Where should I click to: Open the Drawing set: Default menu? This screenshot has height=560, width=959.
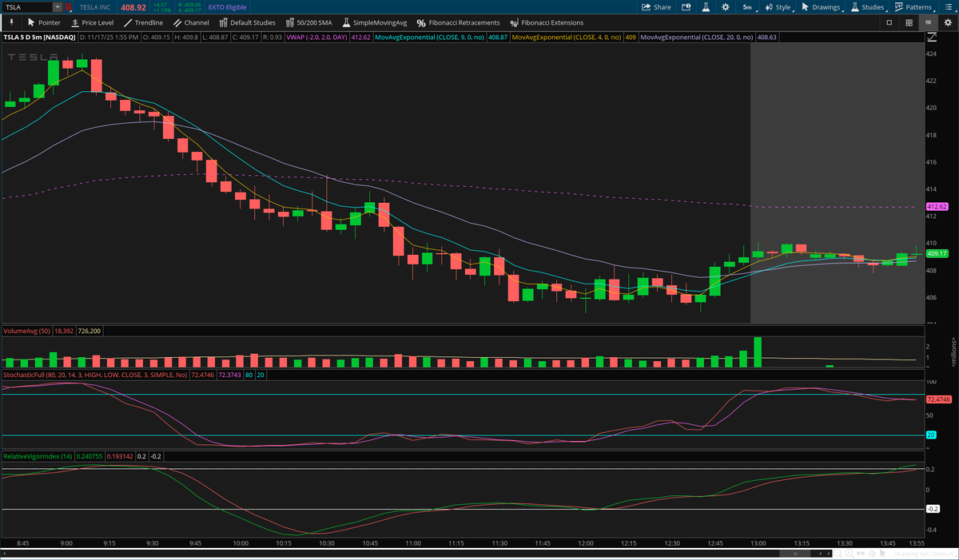click(x=924, y=553)
